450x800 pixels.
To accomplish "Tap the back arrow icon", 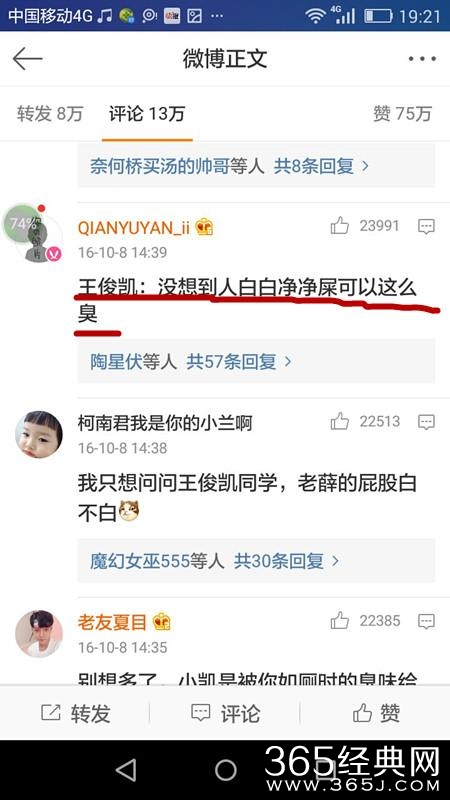I will coord(27,59).
